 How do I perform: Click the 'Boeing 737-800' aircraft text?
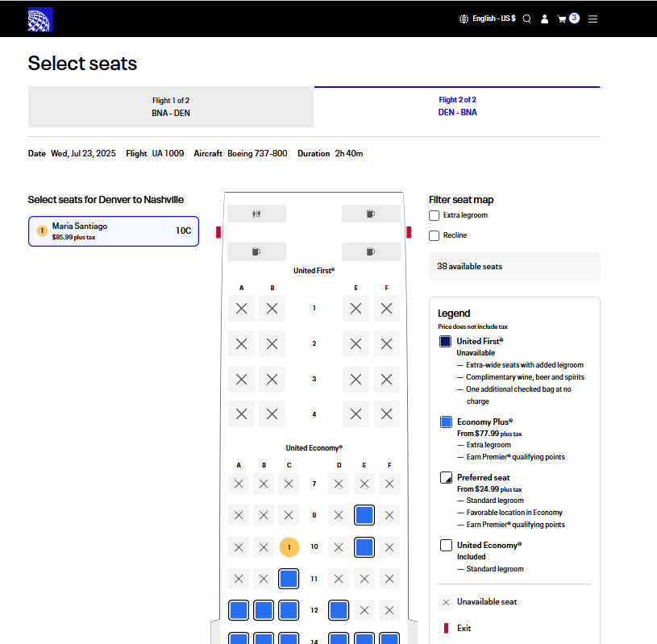point(257,153)
